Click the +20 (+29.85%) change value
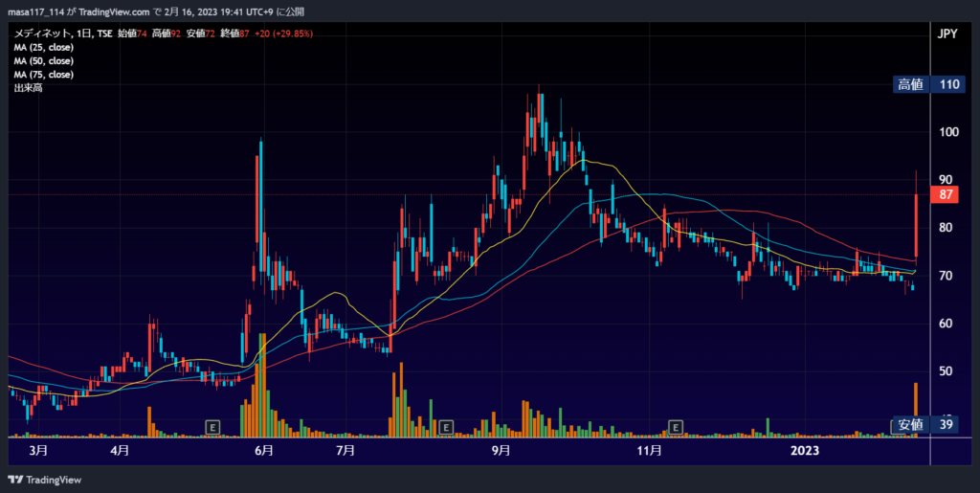The image size is (980, 493). point(283,34)
